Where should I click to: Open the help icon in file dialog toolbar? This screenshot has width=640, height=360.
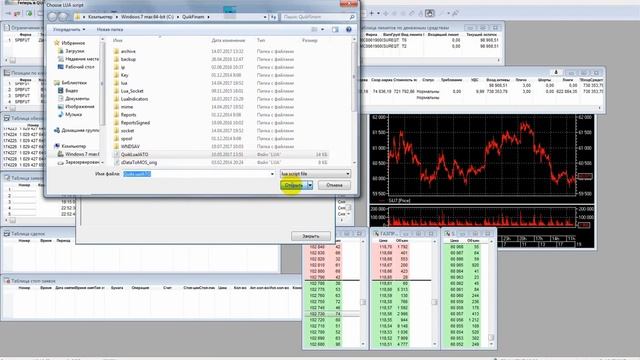pyautogui.click(x=349, y=29)
